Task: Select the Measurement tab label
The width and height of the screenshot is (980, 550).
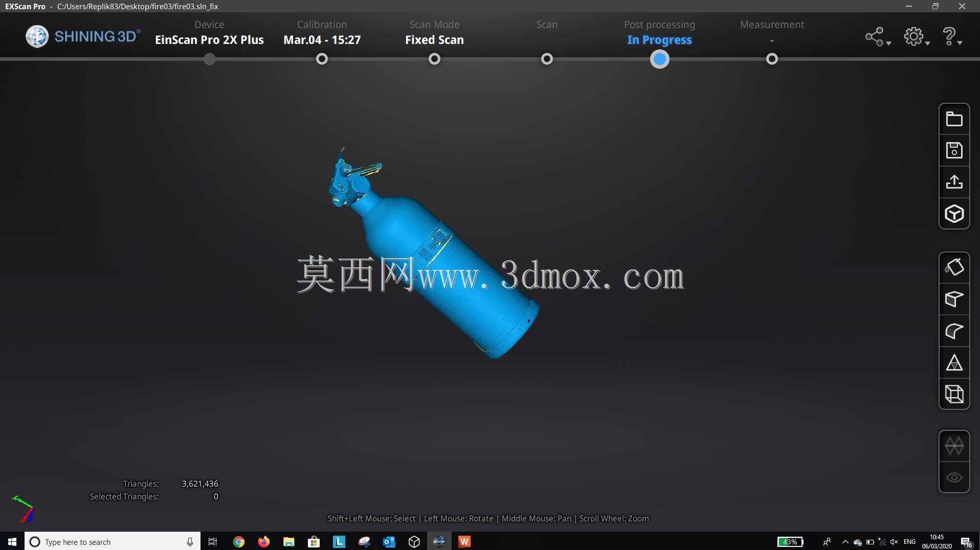Action: pos(772,25)
